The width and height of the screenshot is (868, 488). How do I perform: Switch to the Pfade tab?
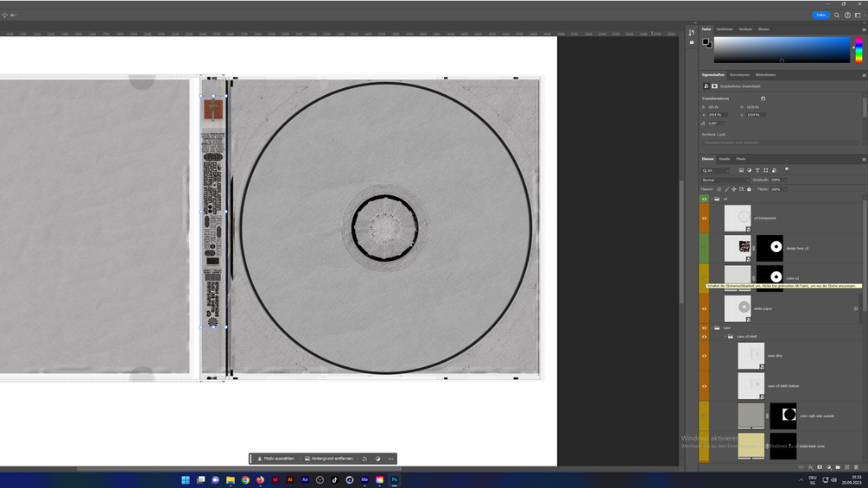741,159
